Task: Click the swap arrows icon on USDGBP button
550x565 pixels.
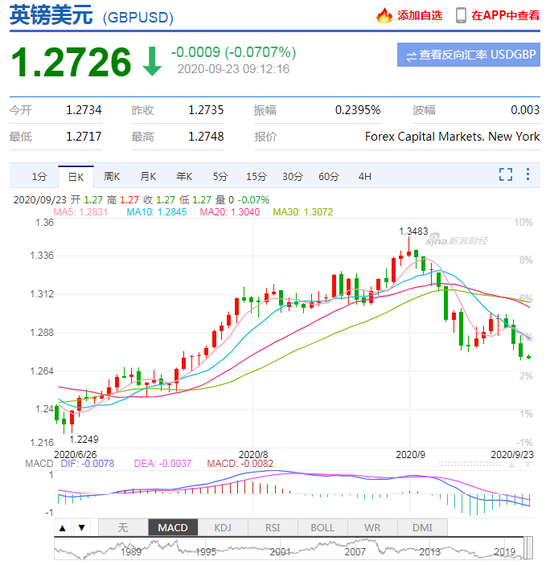Action: point(411,57)
